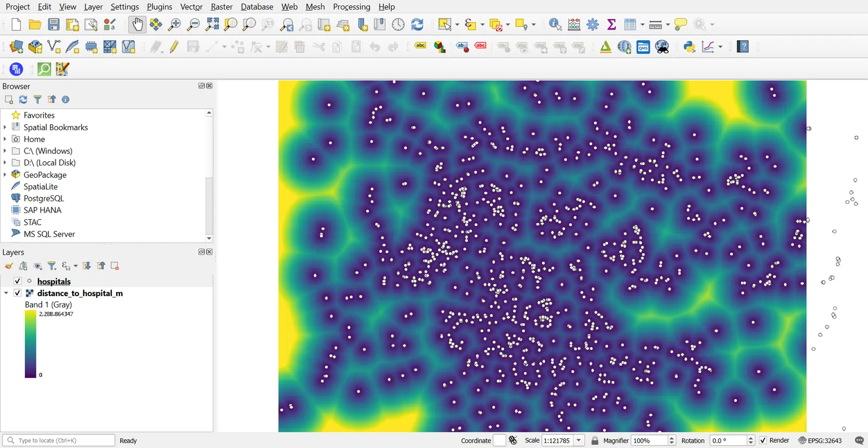Viewport: 868px width, 448px height.
Task: Open the Select Features dropdown arrow
Action: point(457,24)
